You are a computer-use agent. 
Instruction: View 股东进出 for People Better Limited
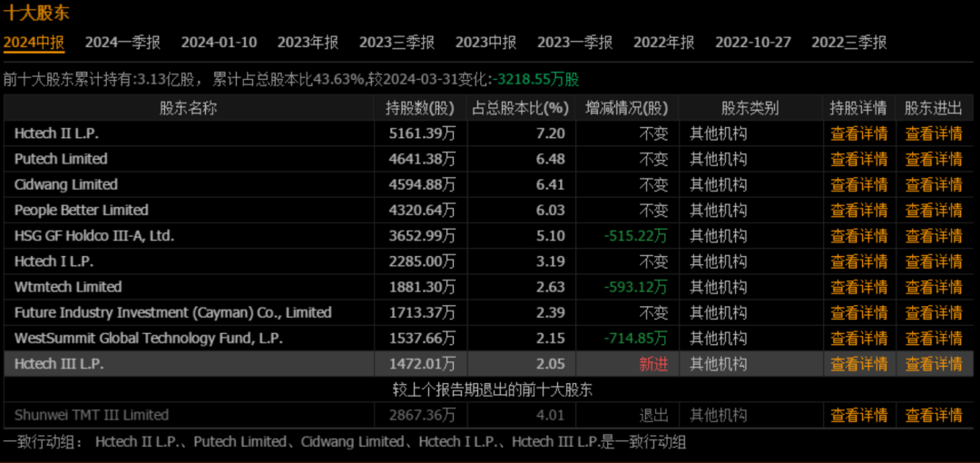[x=934, y=211]
